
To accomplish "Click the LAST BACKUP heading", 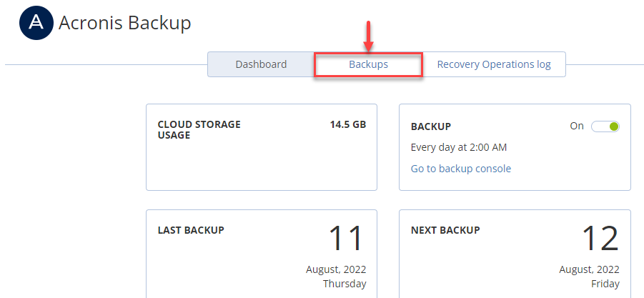I will click(x=191, y=230).
